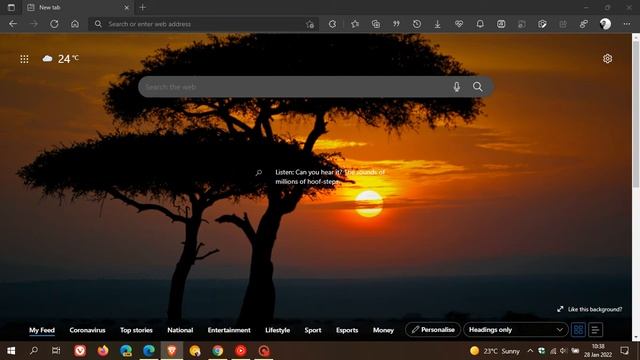Open the Performance heartbeat icon
This screenshot has width=640, height=360.
(459, 24)
